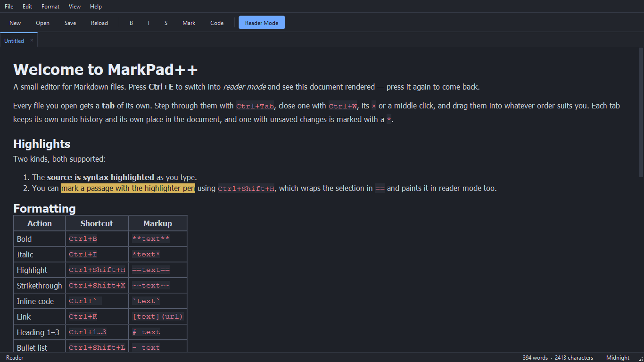Click the New toolbar button
The width and height of the screenshot is (644, 362).
[x=15, y=23]
